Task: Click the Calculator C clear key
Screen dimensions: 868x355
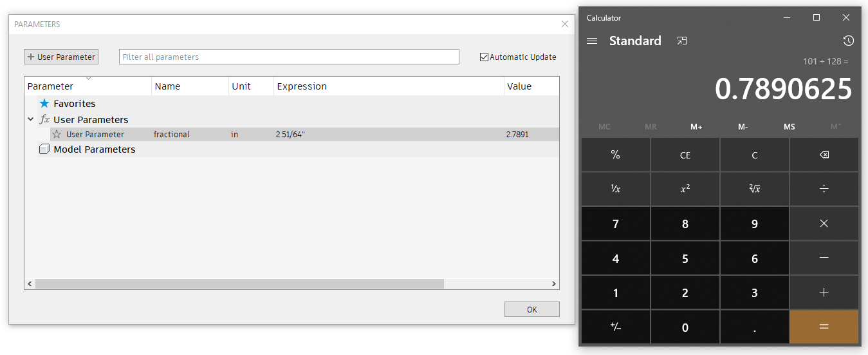Action: pos(755,155)
